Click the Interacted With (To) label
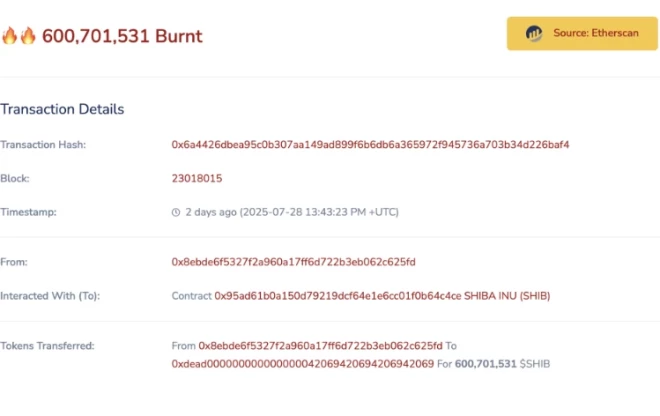The width and height of the screenshot is (660, 416). [50, 296]
